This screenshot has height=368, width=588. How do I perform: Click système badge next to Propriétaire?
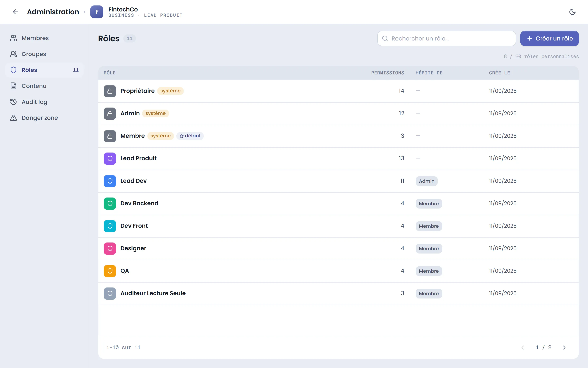pyautogui.click(x=170, y=91)
